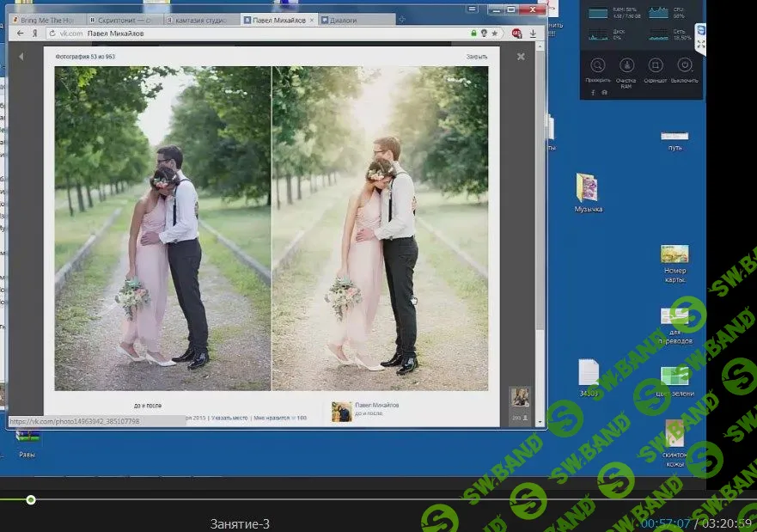
Task: Like the photo via Мне нравится
Action: pos(273,418)
